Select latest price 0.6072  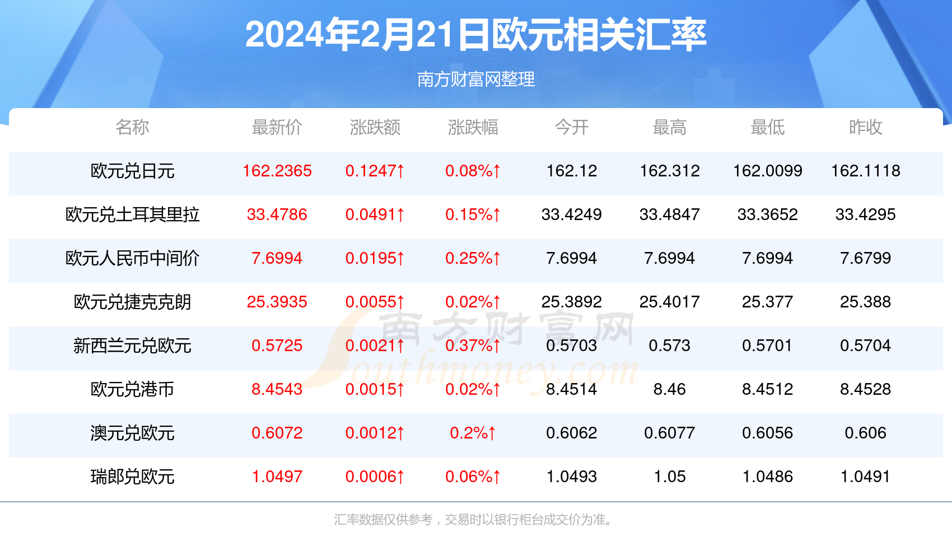click(277, 433)
